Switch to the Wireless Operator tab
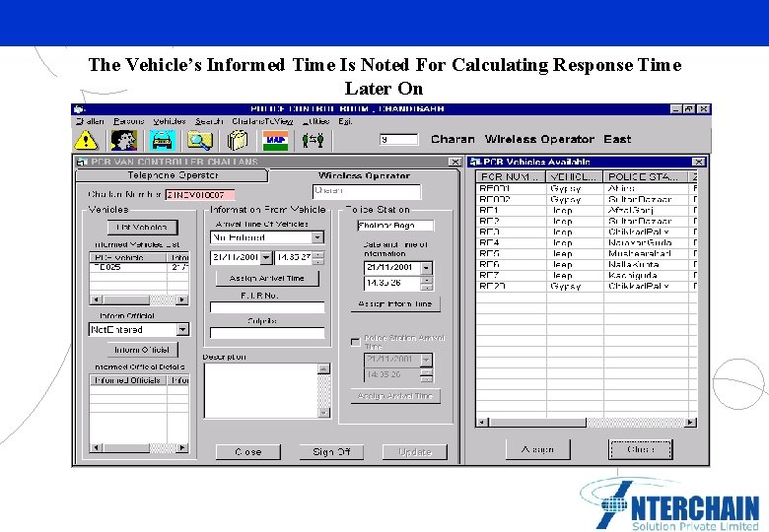This screenshot has width=769, height=532. [364, 175]
